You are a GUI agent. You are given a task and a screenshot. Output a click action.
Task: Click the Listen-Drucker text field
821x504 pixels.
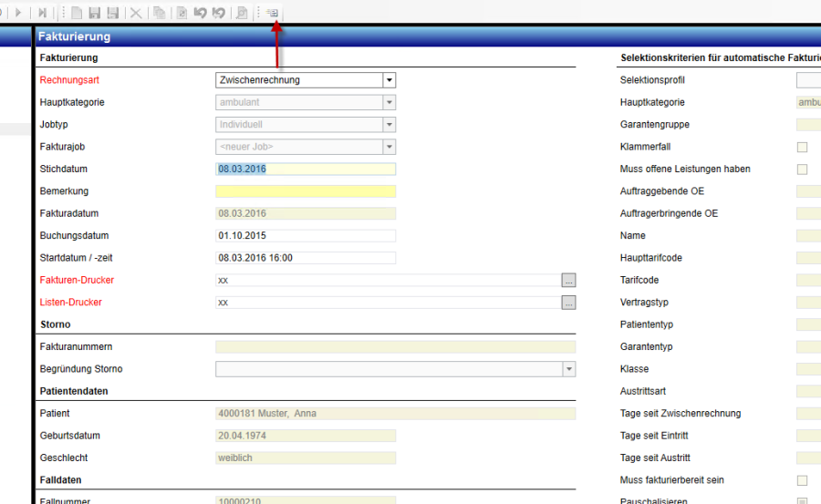[x=388, y=303]
